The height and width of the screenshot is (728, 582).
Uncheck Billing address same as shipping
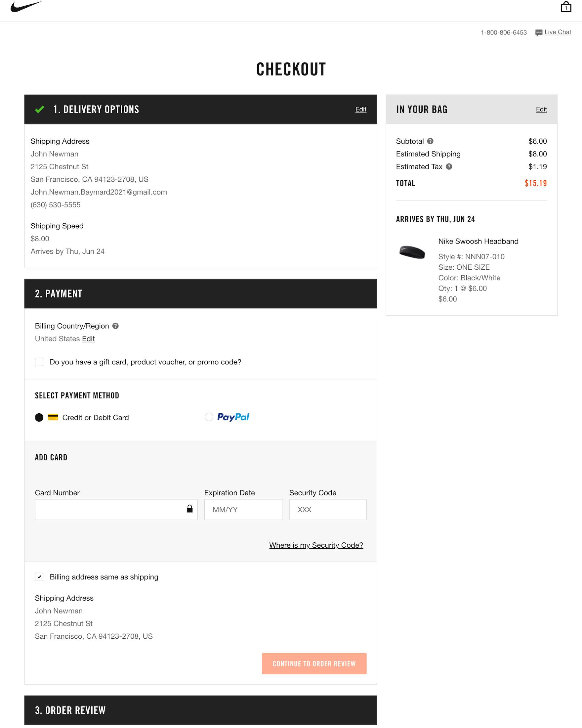coord(39,577)
